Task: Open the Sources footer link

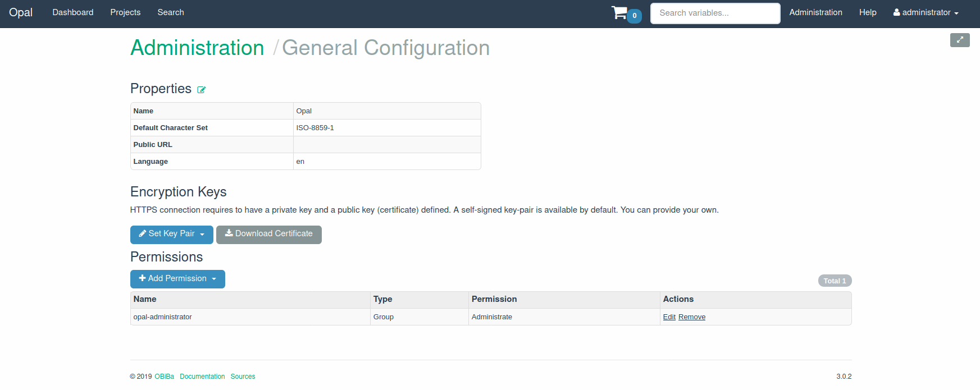Action: [x=243, y=377]
